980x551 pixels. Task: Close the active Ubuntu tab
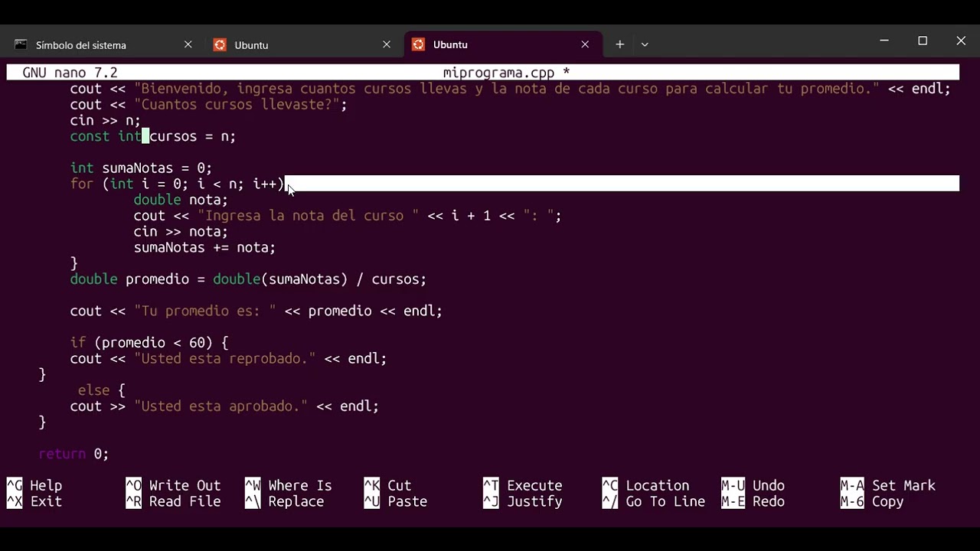[585, 44]
